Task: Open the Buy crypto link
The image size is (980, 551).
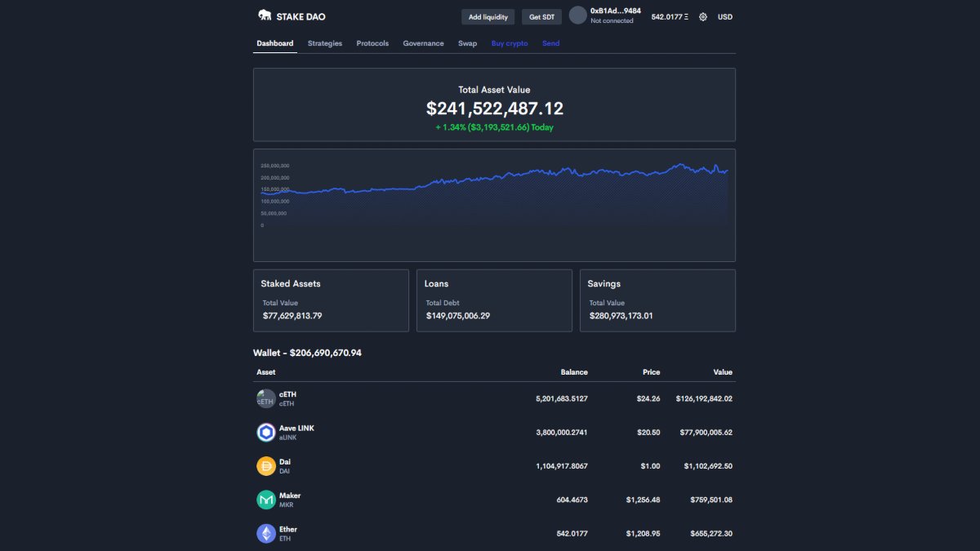Action: [510, 43]
